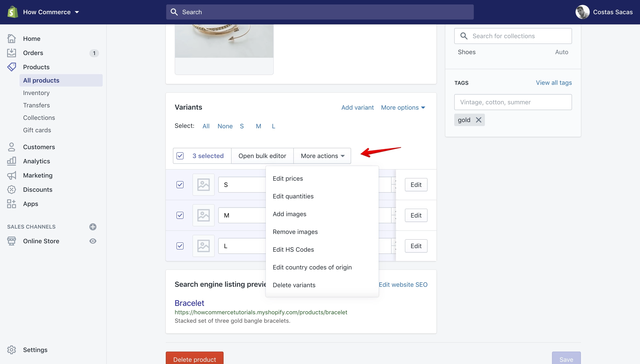
Task: Click the Online Store shop icon
Action: pyautogui.click(x=12, y=241)
